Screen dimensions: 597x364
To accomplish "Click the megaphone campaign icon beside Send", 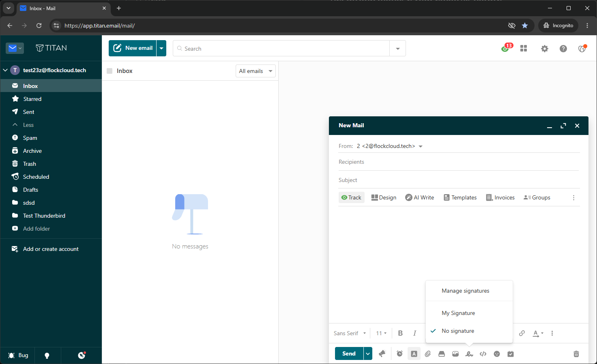I will coord(382,354).
